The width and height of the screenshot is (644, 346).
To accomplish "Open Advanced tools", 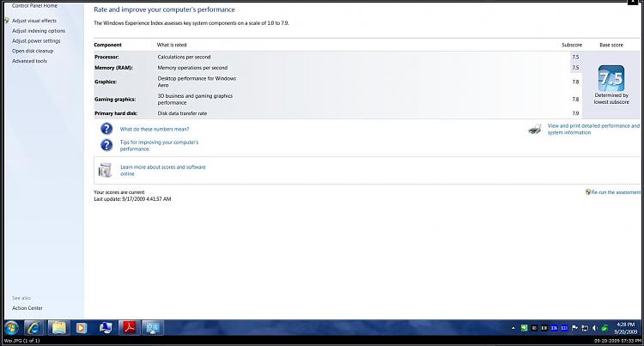I will (29, 61).
